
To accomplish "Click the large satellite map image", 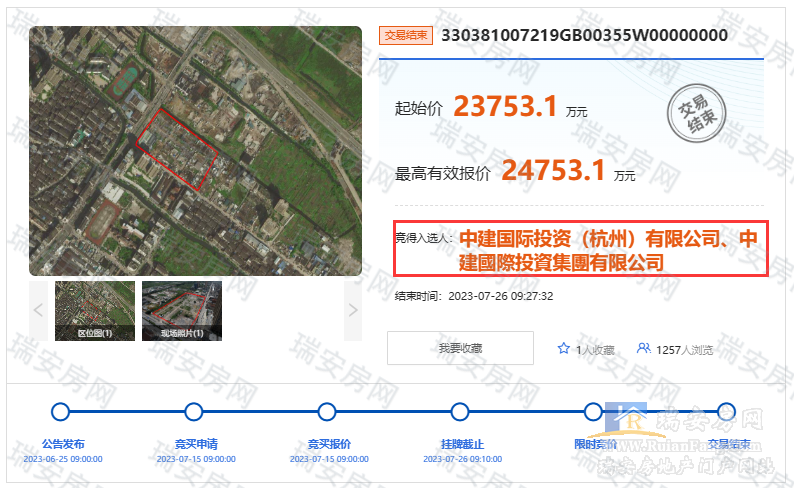I will [x=195, y=150].
